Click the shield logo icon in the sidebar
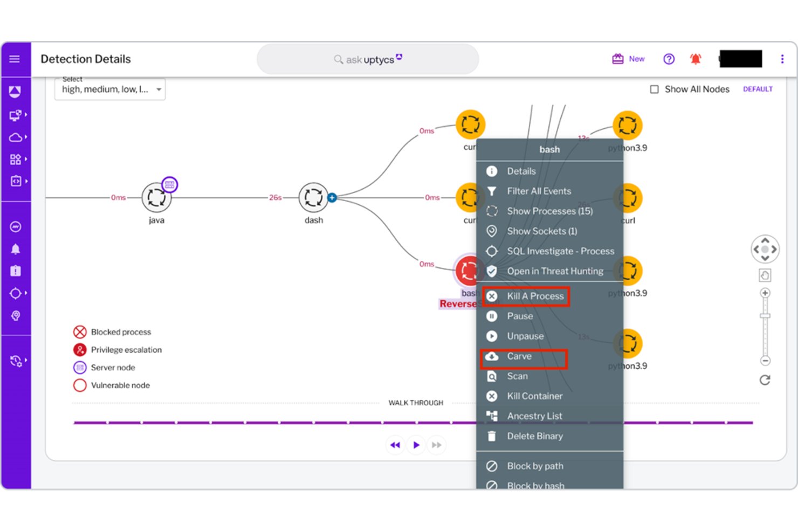 (x=15, y=92)
